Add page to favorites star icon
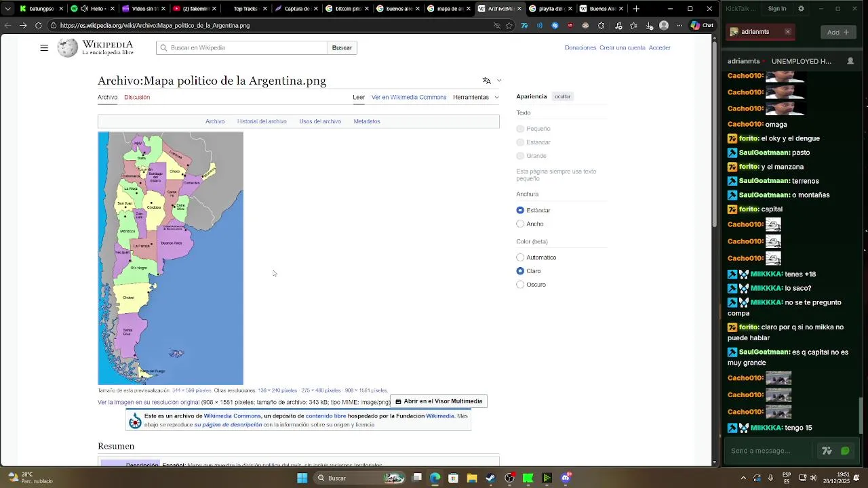Image resolution: width=868 pixels, height=488 pixels. click(x=509, y=26)
